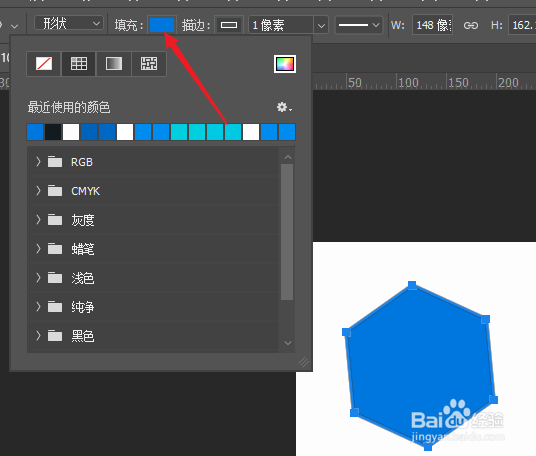The image size is (536, 456).
Task: Expand the 灰度 swatch folder
Action: pyautogui.click(x=38, y=220)
